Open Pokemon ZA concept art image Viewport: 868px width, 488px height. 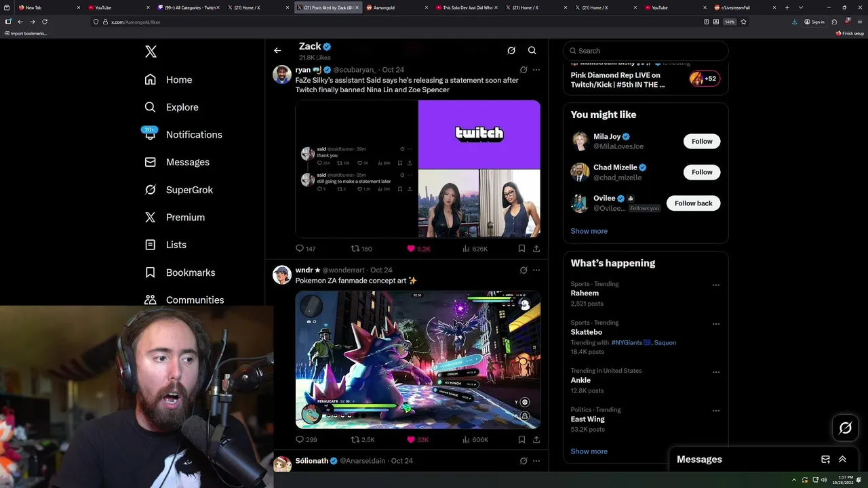click(418, 360)
